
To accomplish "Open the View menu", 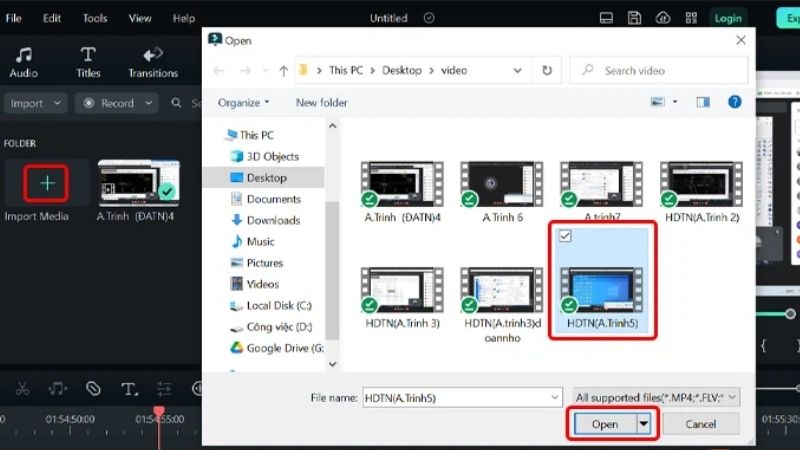I will click(x=140, y=18).
